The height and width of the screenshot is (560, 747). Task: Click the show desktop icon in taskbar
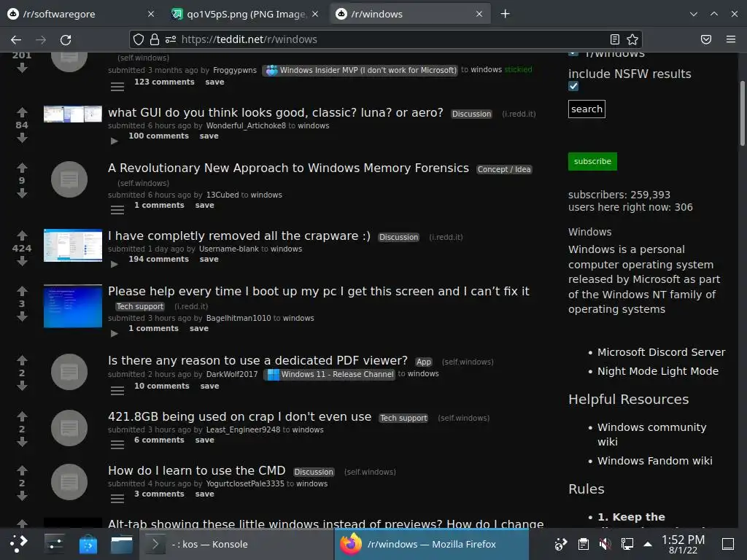pos(728,544)
